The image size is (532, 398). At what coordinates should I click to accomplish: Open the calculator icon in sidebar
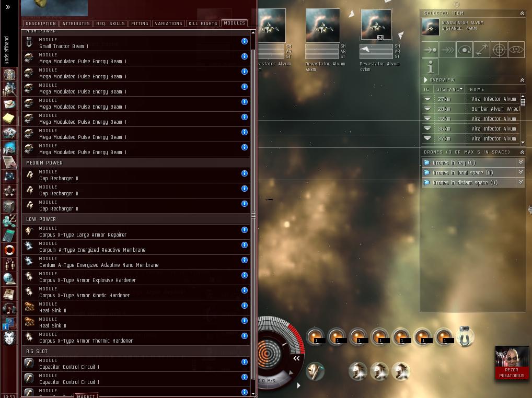[9, 235]
